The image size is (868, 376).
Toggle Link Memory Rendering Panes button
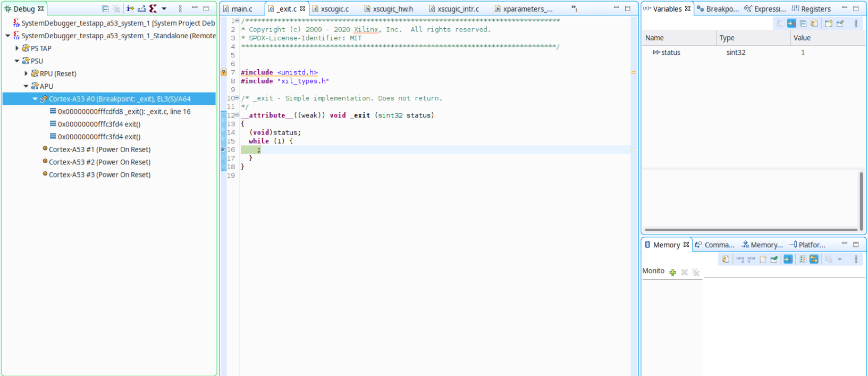(x=814, y=260)
